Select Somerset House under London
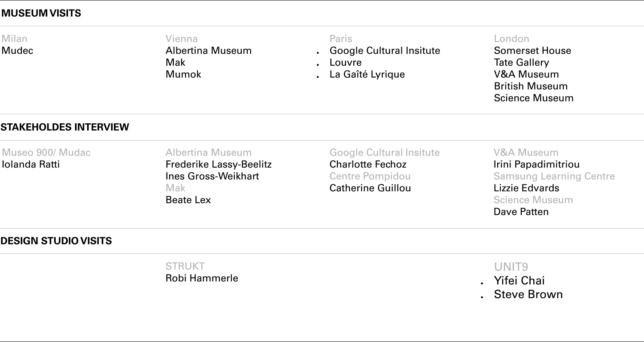Screen dimensions: 644x342 click(x=532, y=51)
